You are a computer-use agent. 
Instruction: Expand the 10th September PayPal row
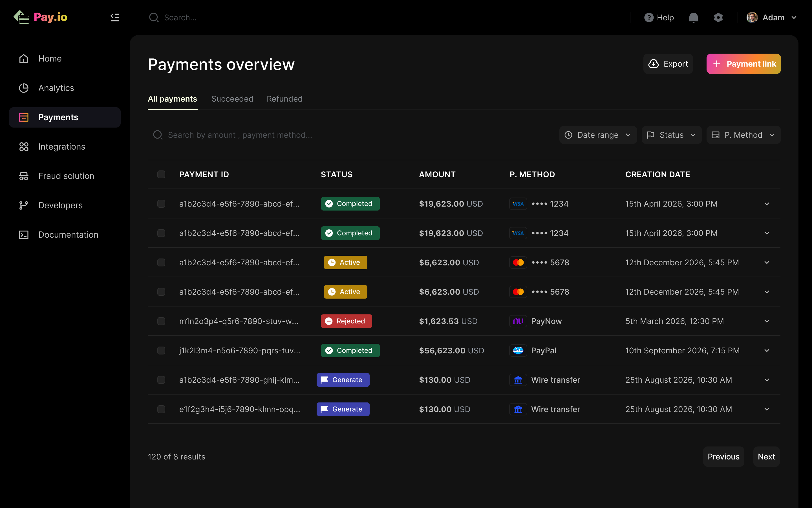(x=767, y=351)
